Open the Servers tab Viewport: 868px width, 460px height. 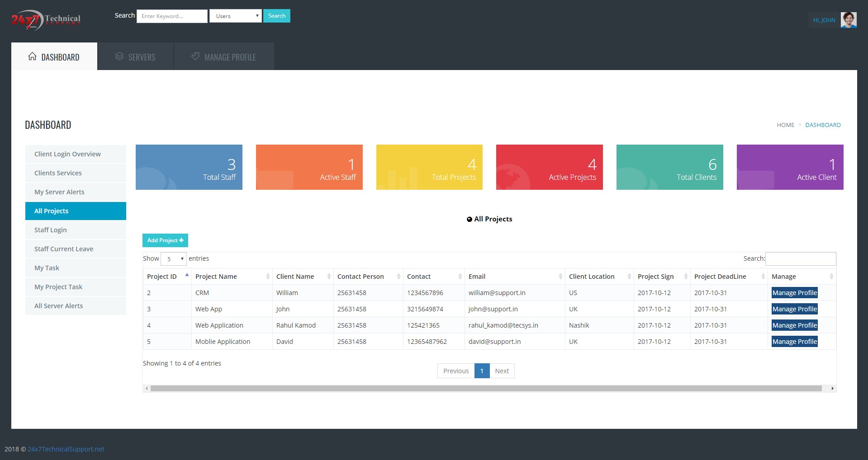[135, 57]
